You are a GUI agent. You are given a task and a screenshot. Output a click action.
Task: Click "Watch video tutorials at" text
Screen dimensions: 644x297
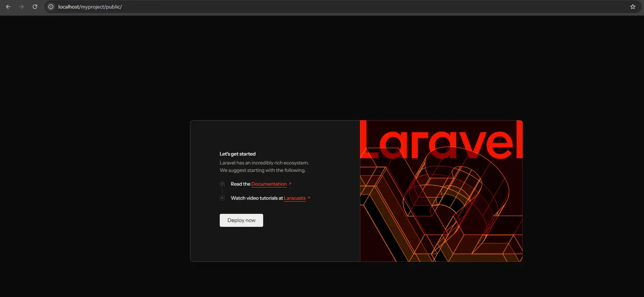click(257, 198)
